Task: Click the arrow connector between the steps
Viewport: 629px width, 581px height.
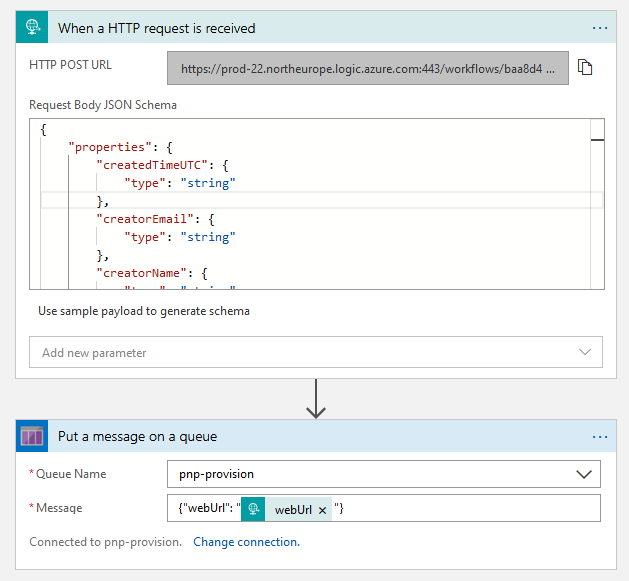Action: (316, 398)
